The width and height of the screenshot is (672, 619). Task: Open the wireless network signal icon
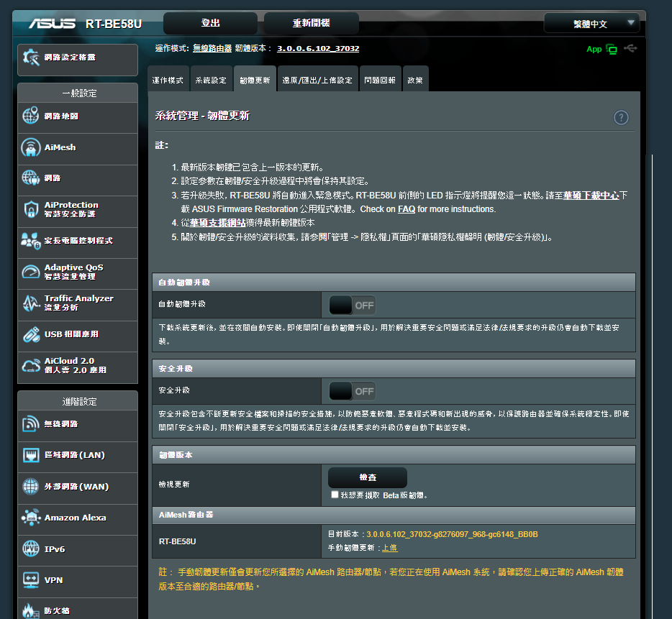tap(30, 423)
